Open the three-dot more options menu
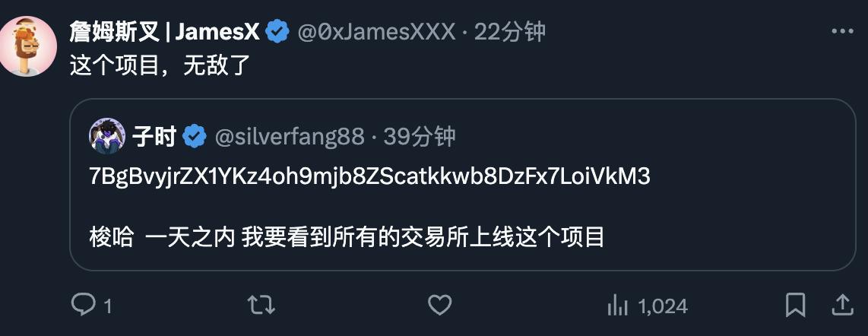 [x=842, y=32]
